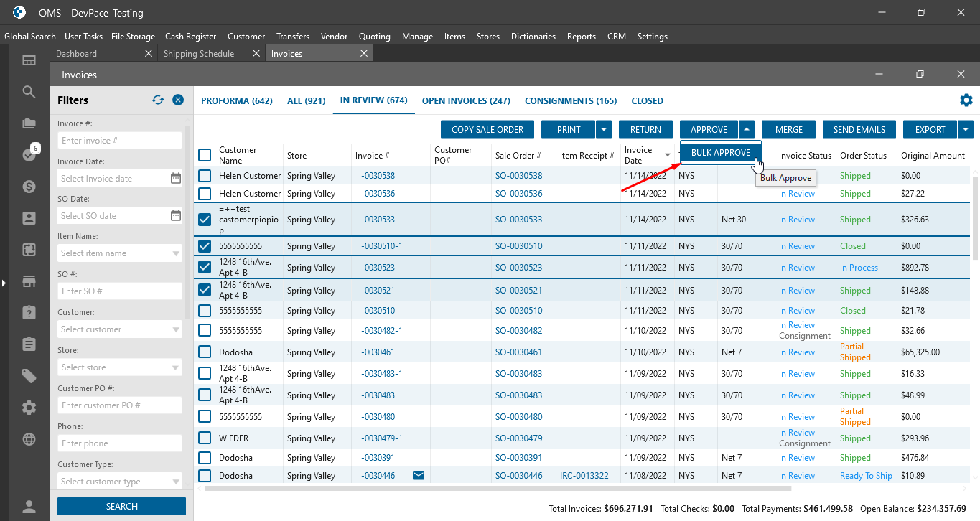Open the dollar sign sidebar icon
980x521 pixels.
point(29,187)
